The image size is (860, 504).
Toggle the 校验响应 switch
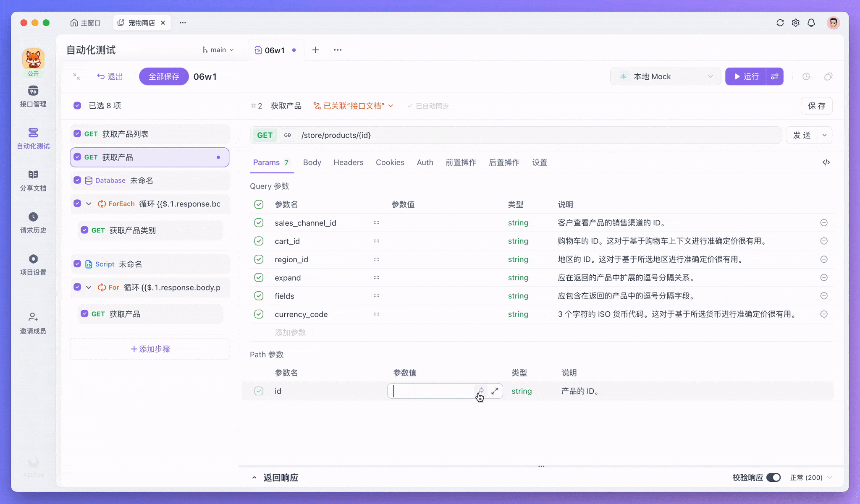773,478
